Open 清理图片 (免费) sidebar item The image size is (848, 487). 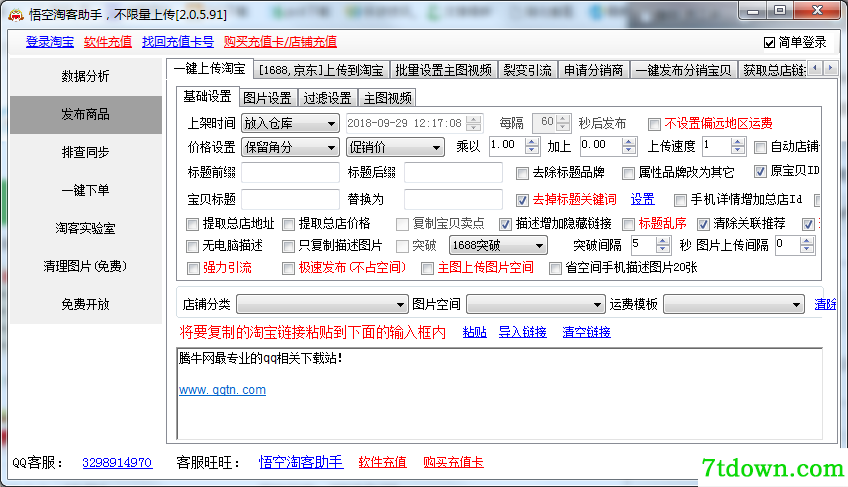coord(85,266)
